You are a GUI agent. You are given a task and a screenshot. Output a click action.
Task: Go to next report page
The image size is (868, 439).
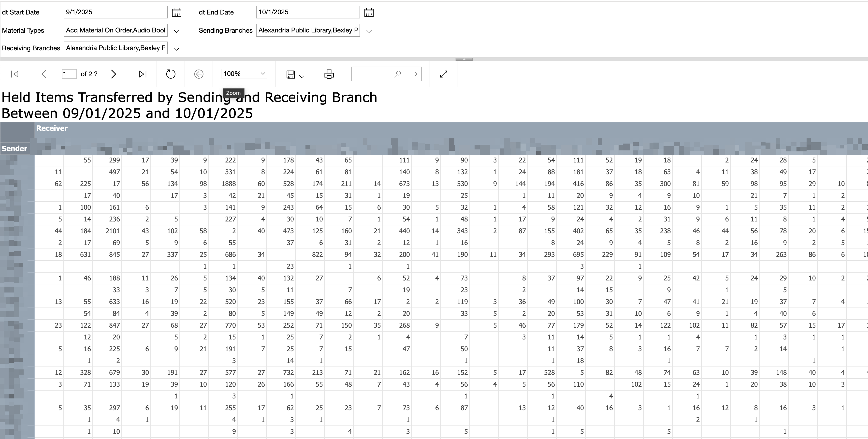coord(114,74)
